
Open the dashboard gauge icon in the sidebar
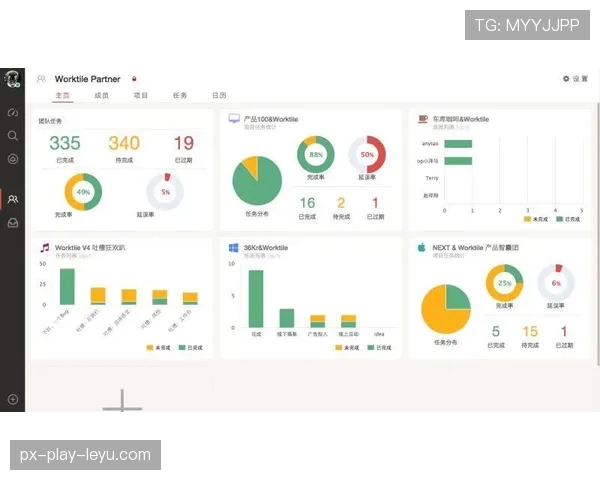click(13, 113)
